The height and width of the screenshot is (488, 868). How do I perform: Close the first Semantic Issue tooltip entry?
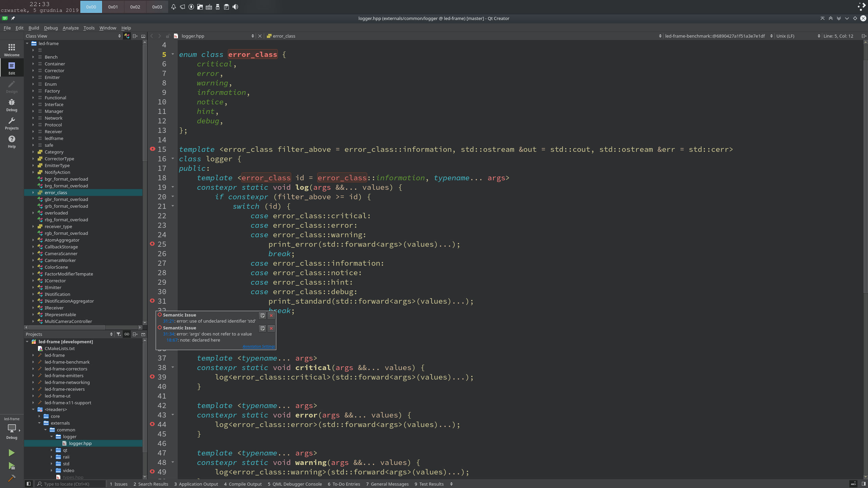click(x=271, y=316)
